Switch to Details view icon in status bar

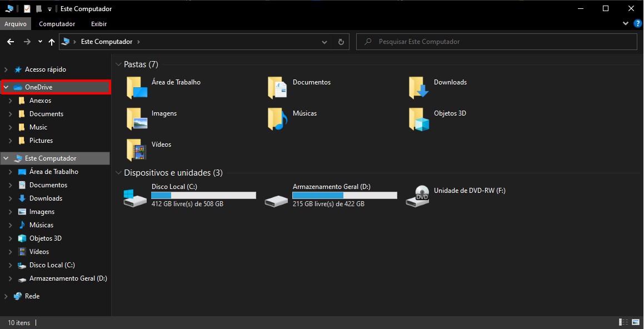point(623,322)
